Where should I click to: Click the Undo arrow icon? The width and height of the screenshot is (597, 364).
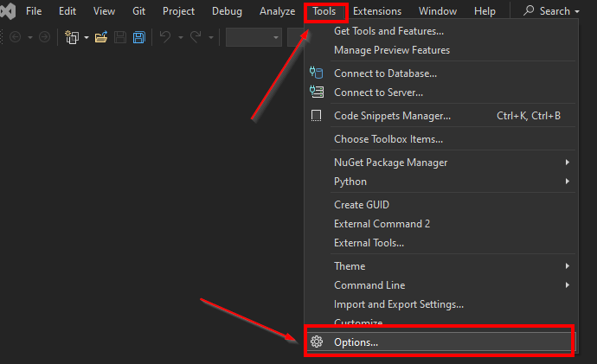pyautogui.click(x=165, y=37)
